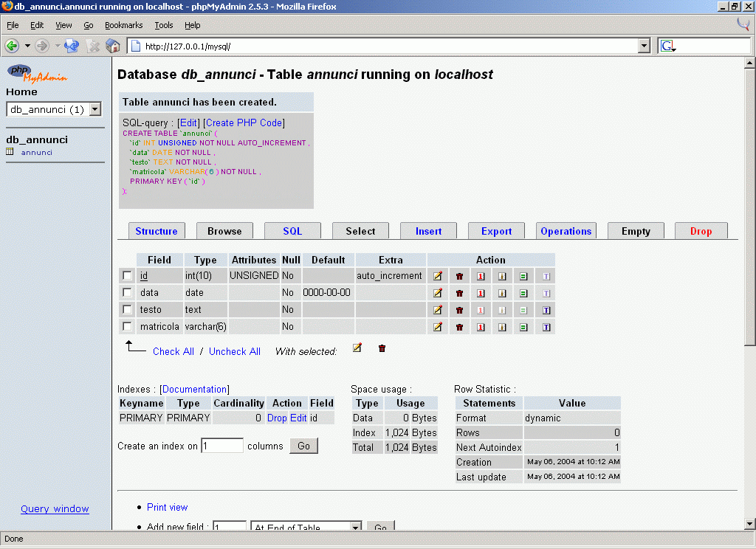756x549 pixels.
Task: Open the Bookmarks menu
Action: [123, 25]
